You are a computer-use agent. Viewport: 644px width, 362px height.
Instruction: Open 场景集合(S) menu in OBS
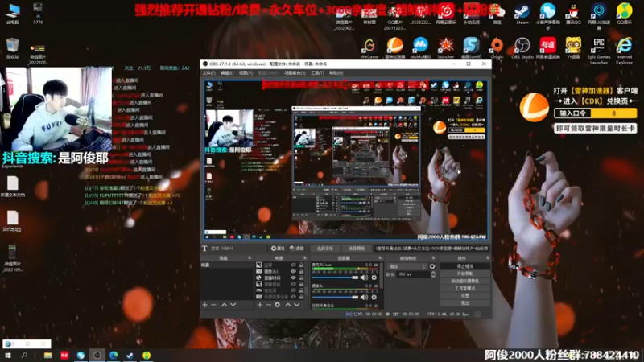tap(295, 73)
